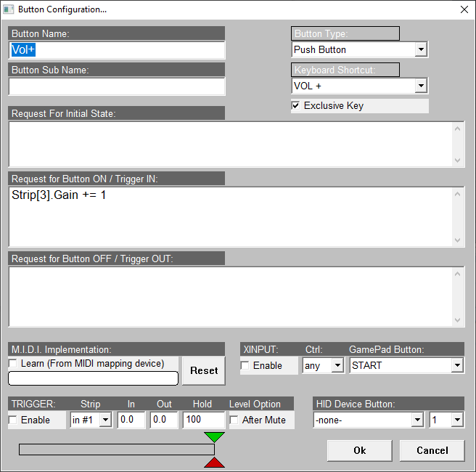Click the MIDI mapping display field

point(93,378)
